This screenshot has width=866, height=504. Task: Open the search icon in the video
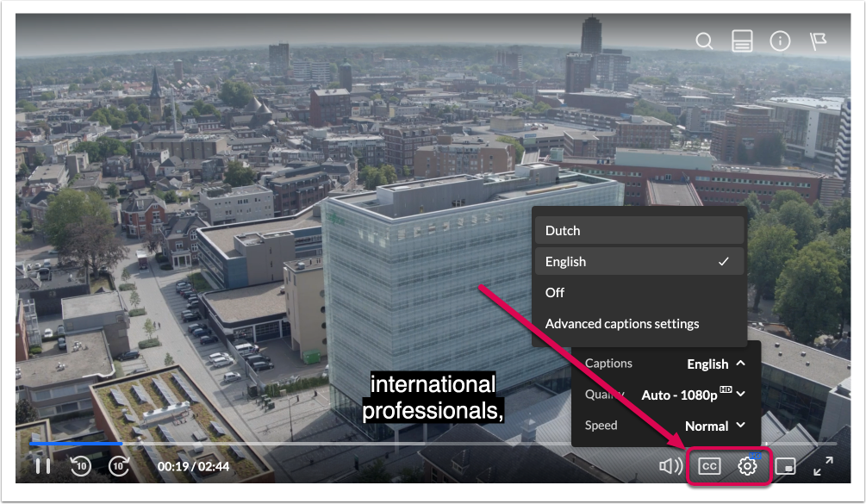click(x=704, y=40)
